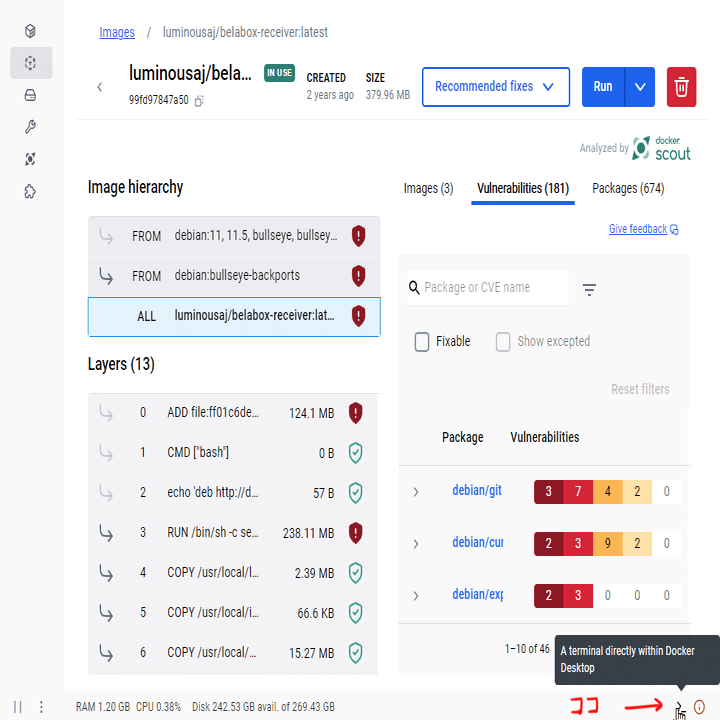
Task: Select the FROM debian:bullseye-backports row
Action: coord(234,276)
